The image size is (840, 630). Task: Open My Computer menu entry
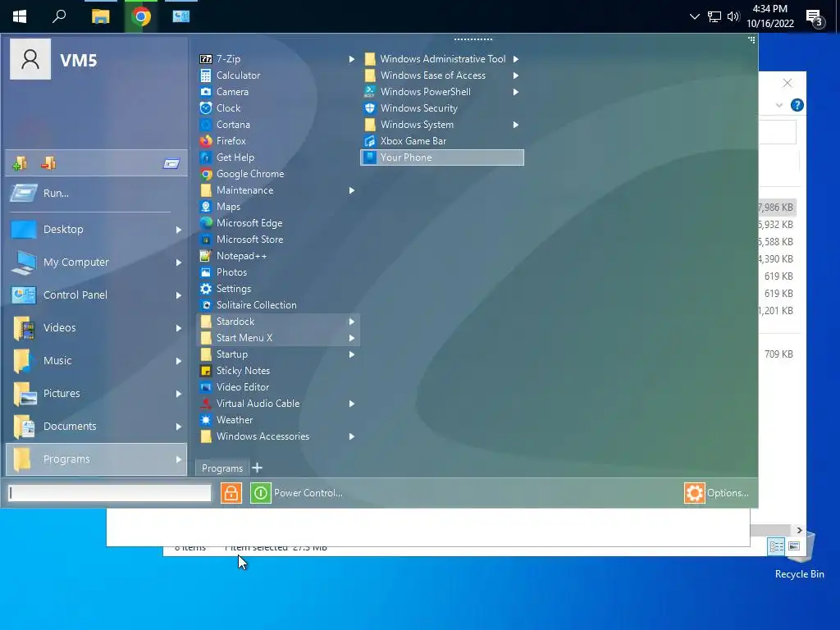coord(97,262)
